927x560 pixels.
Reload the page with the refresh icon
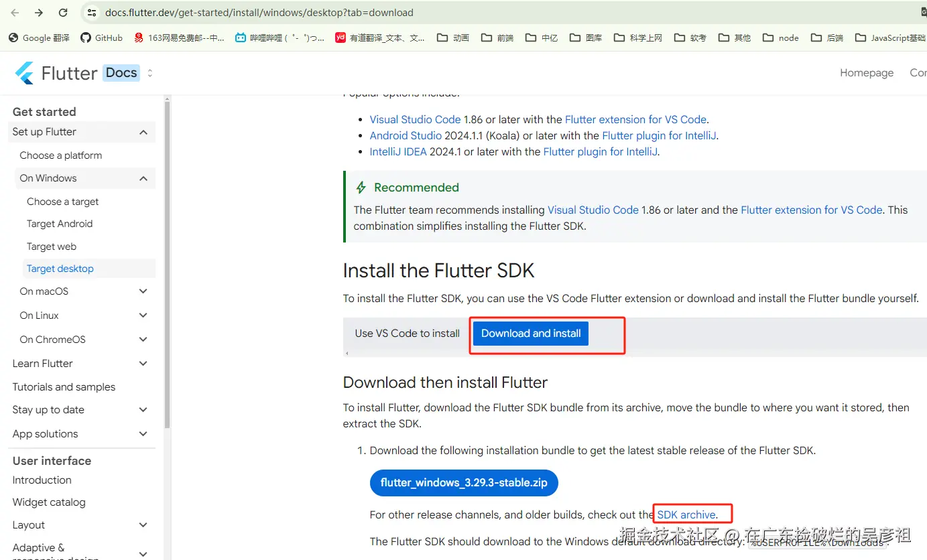[63, 13]
